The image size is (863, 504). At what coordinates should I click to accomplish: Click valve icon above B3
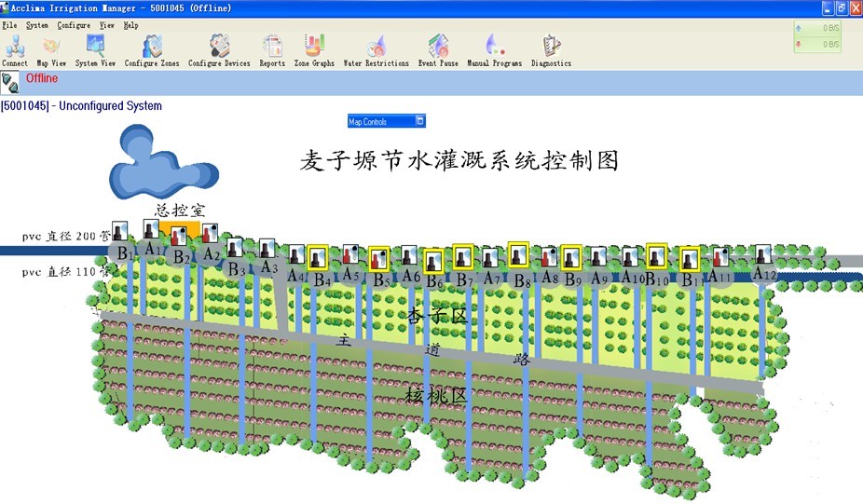pyautogui.click(x=235, y=248)
